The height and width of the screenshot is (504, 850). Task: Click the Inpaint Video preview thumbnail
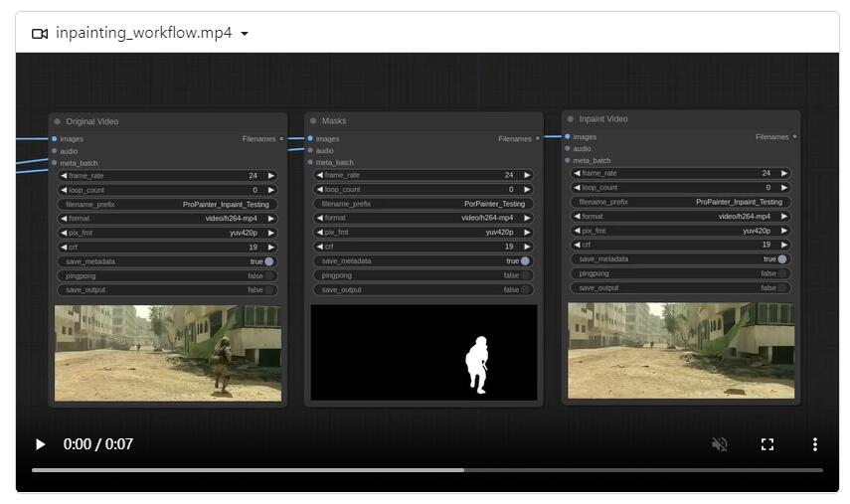[x=681, y=351]
